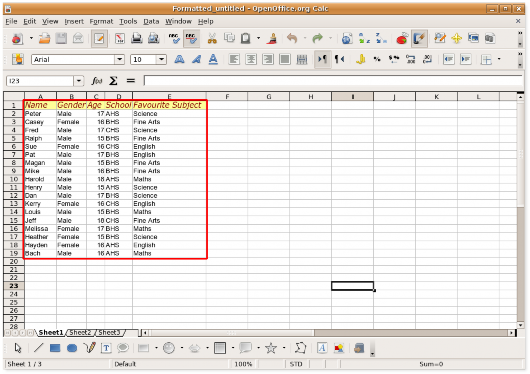
Task: Select the Stars shapes tool
Action: click(271, 348)
